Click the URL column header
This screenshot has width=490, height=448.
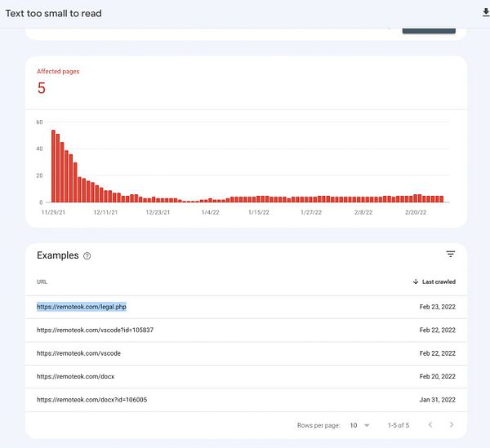42,282
